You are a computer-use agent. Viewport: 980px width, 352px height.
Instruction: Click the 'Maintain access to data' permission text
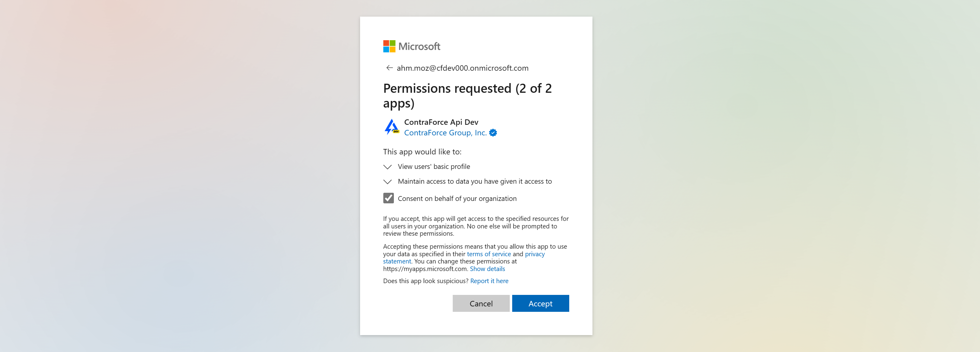pyautogui.click(x=474, y=181)
